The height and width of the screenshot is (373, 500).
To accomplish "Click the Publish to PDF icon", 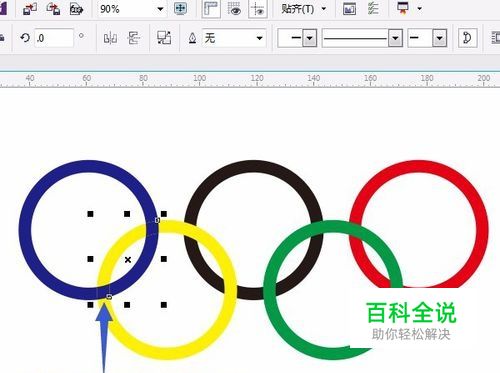I will (76, 9).
